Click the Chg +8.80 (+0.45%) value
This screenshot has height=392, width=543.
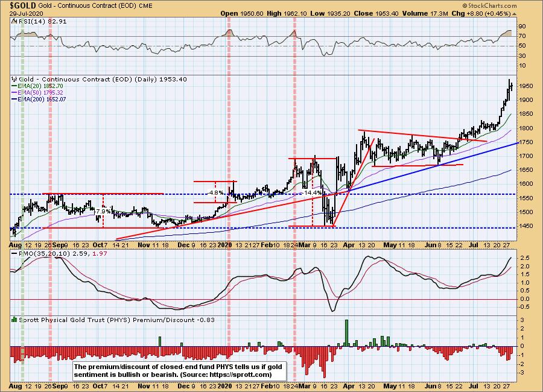click(481, 13)
